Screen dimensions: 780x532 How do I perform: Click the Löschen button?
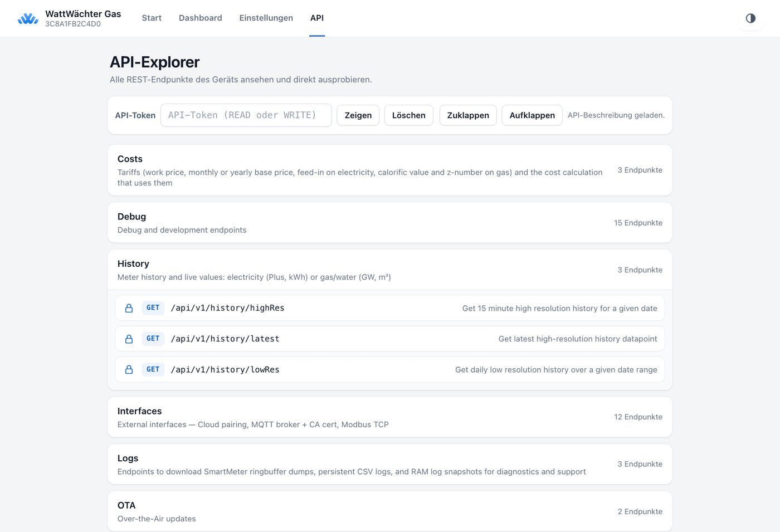[408, 115]
